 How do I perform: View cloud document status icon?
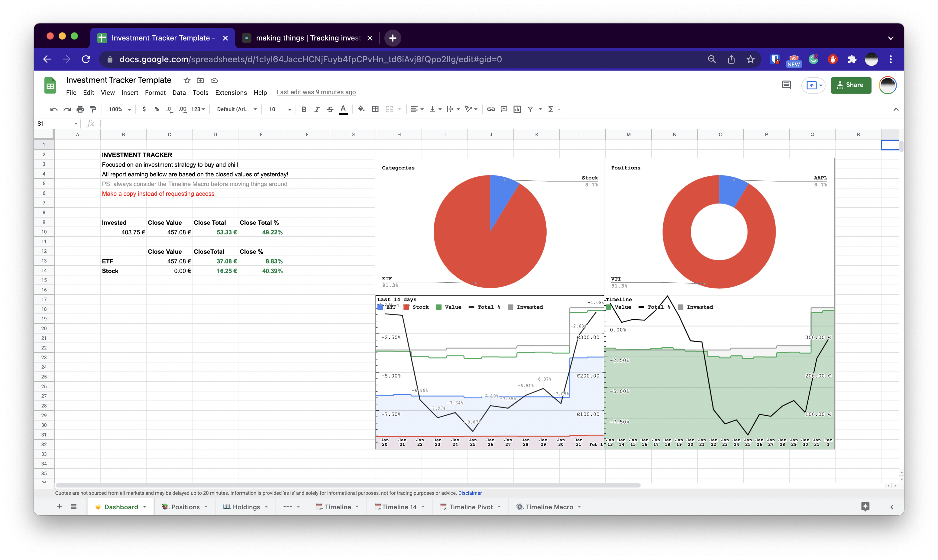[x=214, y=80]
